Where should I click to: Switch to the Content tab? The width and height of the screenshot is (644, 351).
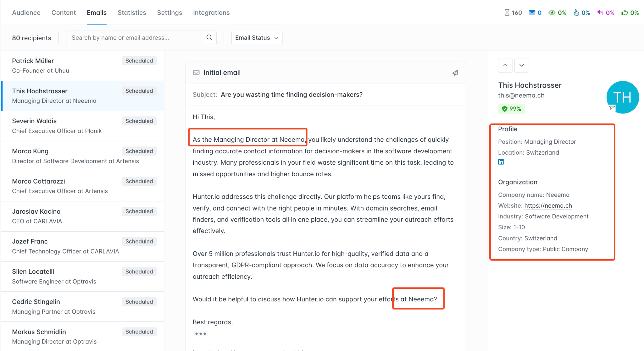(64, 13)
